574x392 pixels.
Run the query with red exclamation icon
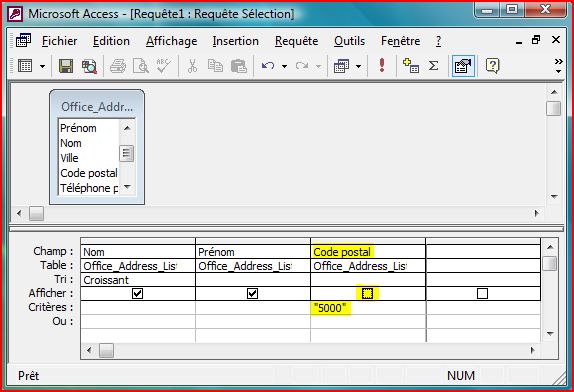click(x=382, y=66)
